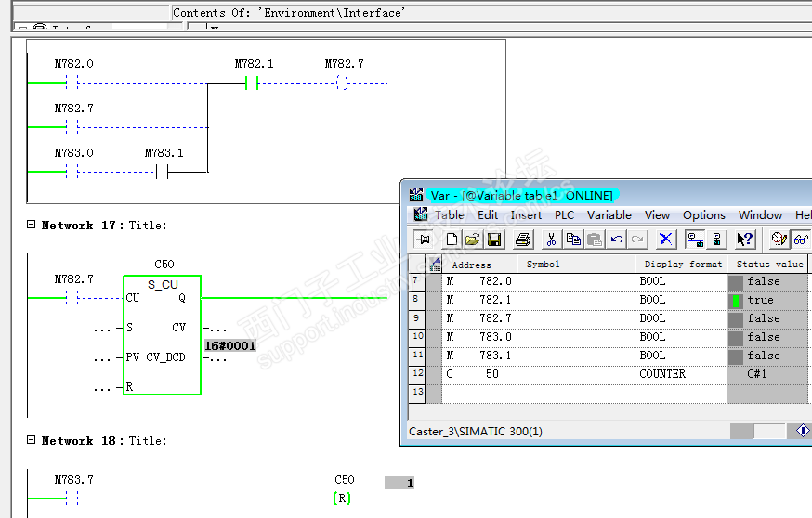Select the M782.7 output coil
The image size is (812, 518).
pyautogui.click(x=342, y=83)
